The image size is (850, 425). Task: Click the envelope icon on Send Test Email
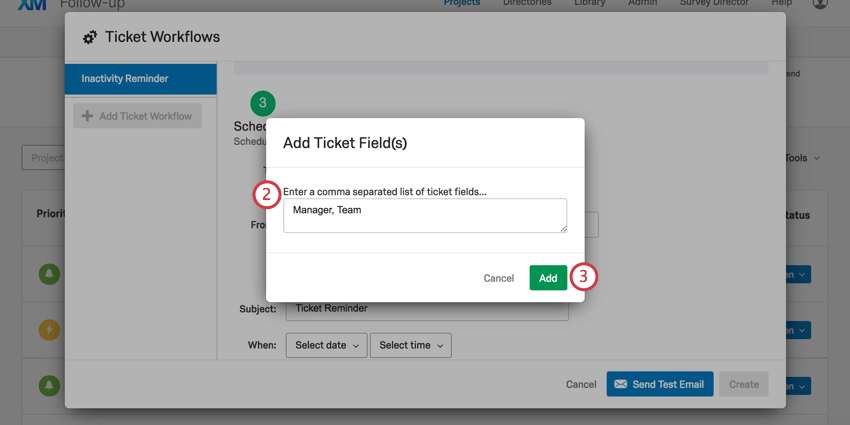point(620,384)
